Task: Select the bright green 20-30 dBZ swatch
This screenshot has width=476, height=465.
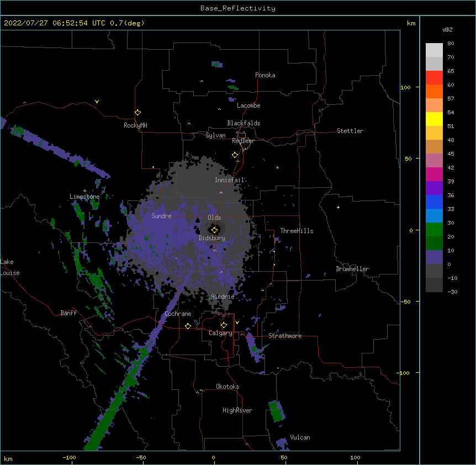Action: (434, 230)
